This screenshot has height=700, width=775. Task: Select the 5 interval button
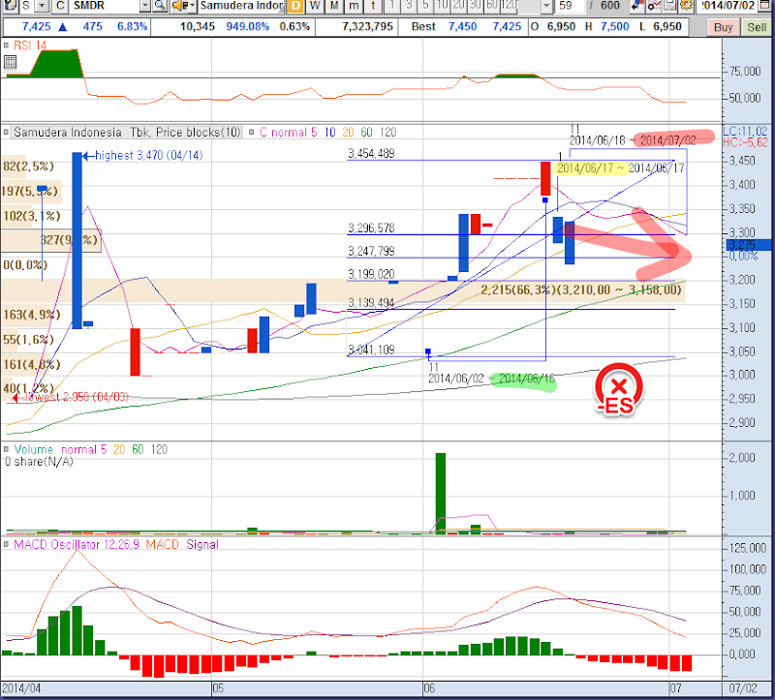click(x=425, y=6)
